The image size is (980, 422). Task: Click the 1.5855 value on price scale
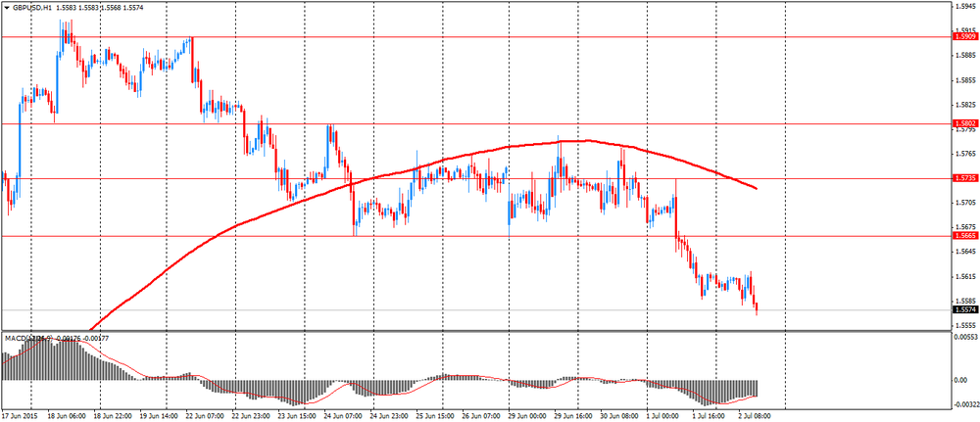(963, 80)
